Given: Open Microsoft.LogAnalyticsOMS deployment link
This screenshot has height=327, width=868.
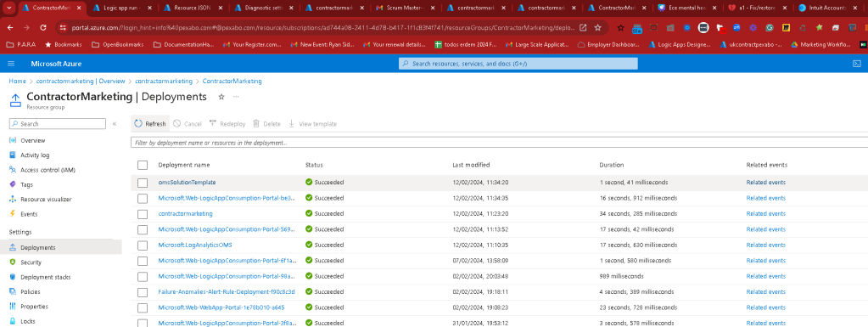Looking at the screenshot, I should [x=195, y=245].
